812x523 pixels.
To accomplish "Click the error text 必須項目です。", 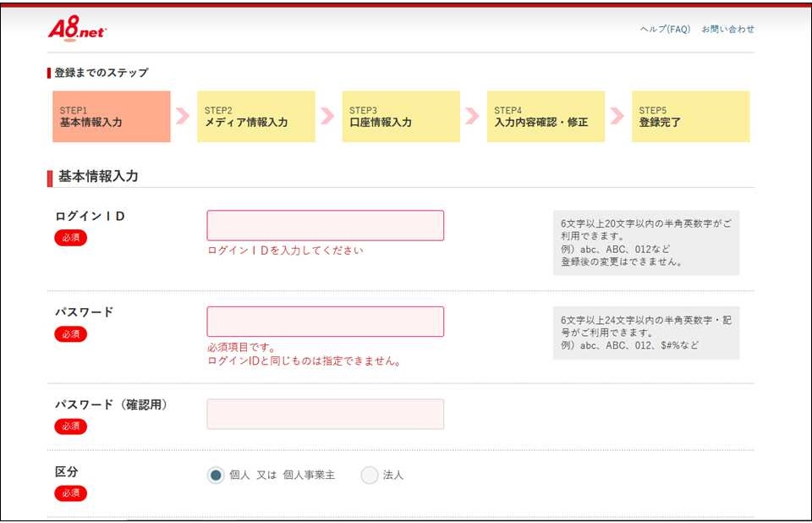I will point(241,347).
